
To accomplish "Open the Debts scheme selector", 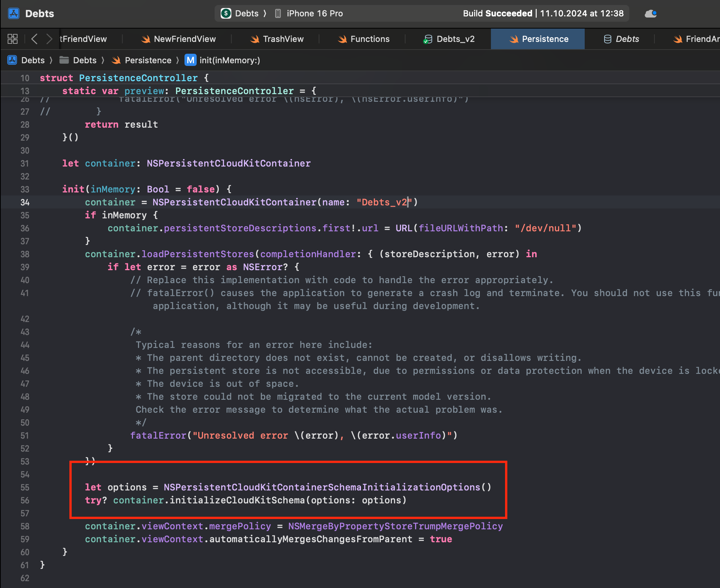I will 243,13.
